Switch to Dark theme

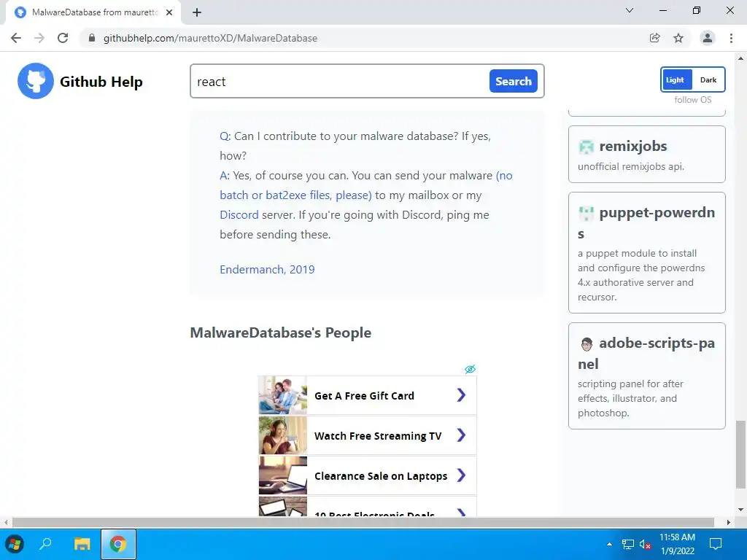(x=708, y=79)
